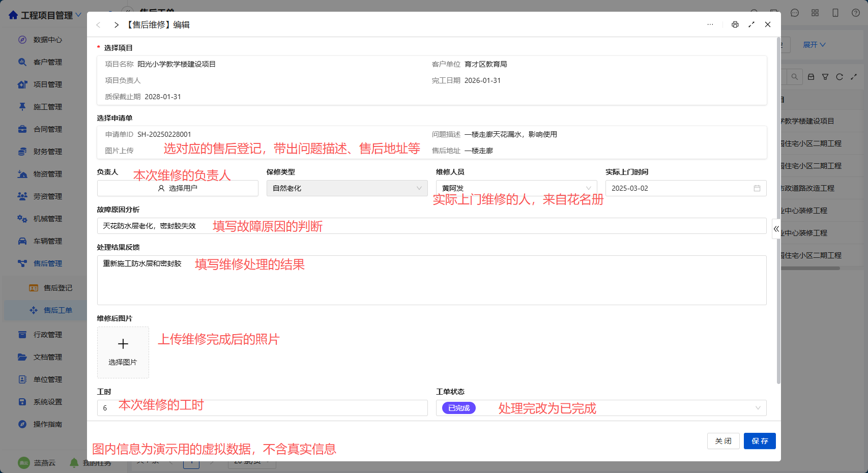This screenshot has width=868, height=473.
Task: Collapse the side panel with double-chevron
Action: click(x=776, y=229)
